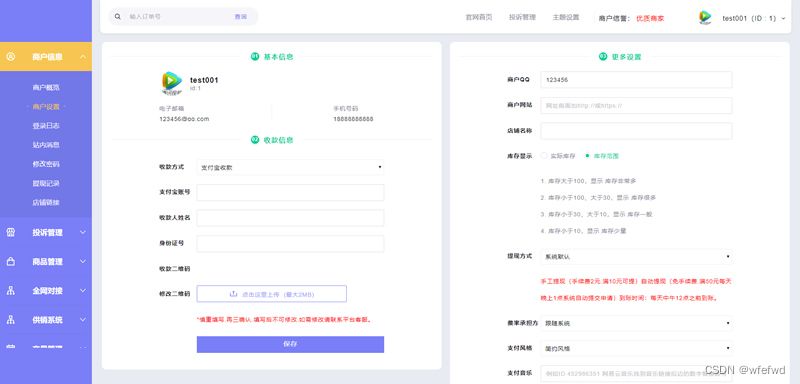Image resolution: width=800 pixels, height=384 pixels.
Task: Go to 官网首页 link in top bar
Action: (x=479, y=17)
